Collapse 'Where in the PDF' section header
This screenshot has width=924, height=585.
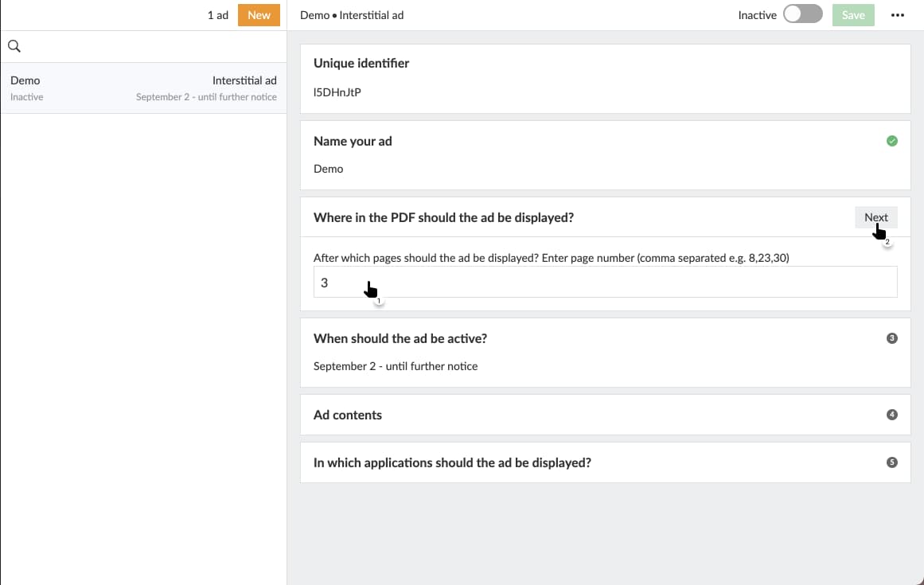[x=443, y=217]
